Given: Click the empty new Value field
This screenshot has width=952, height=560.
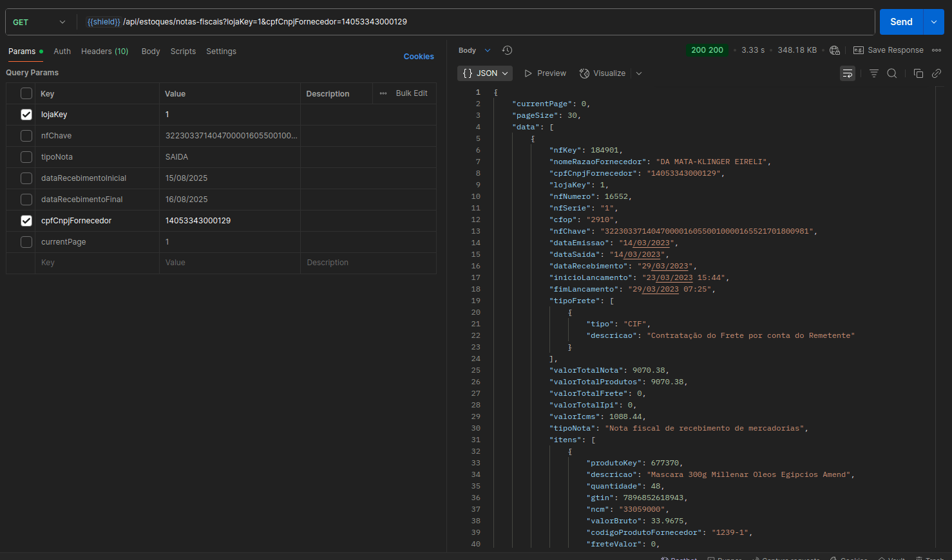Looking at the screenshot, I should pos(230,263).
